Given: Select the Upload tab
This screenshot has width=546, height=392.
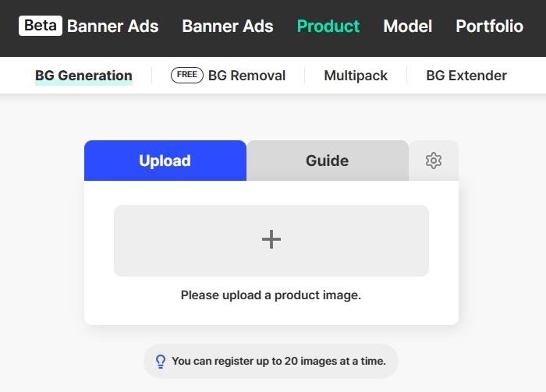Looking at the screenshot, I should tap(165, 161).
